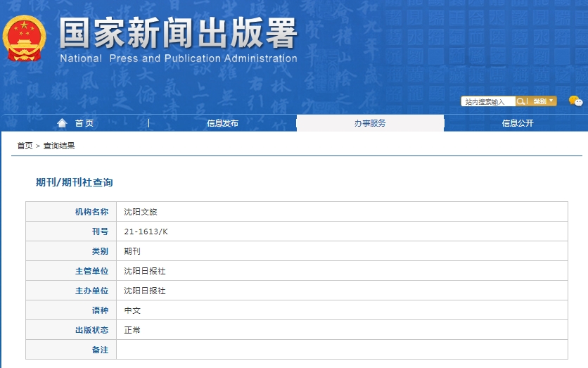Focus the 站内搜索输入 search field

tap(488, 101)
